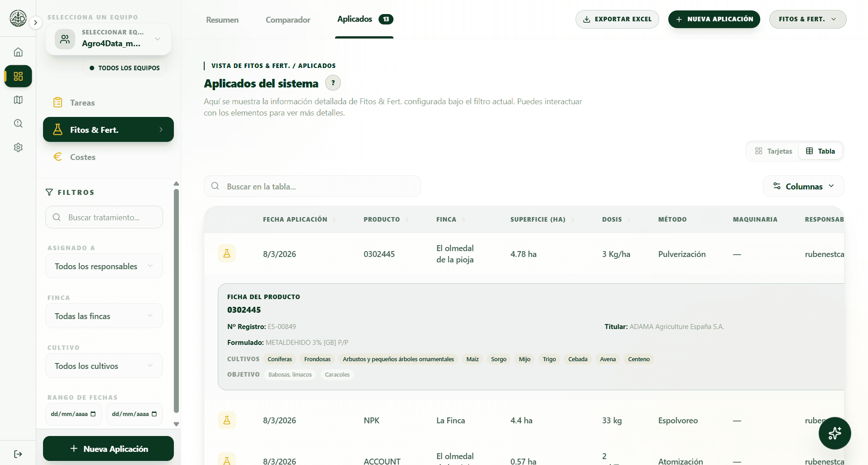
Task: Open the AI sparkle button at bottom right
Action: (x=834, y=433)
